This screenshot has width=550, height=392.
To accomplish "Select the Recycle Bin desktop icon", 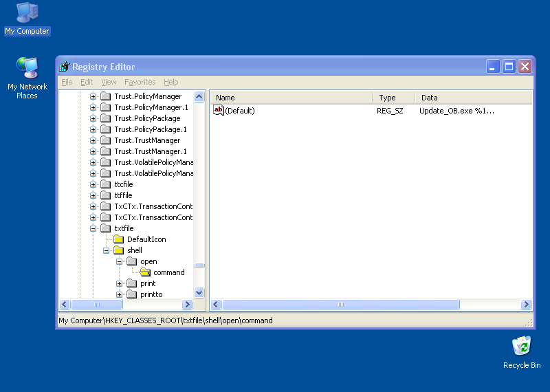I will (x=522, y=352).
